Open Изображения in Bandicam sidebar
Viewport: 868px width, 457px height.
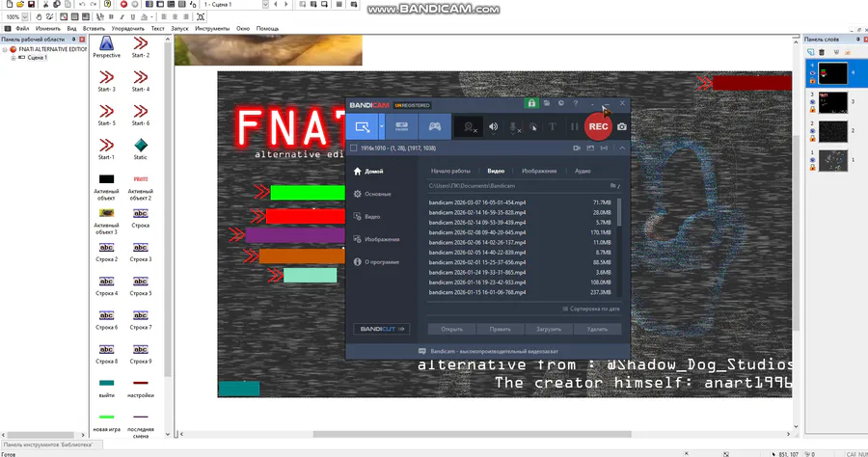point(376,239)
